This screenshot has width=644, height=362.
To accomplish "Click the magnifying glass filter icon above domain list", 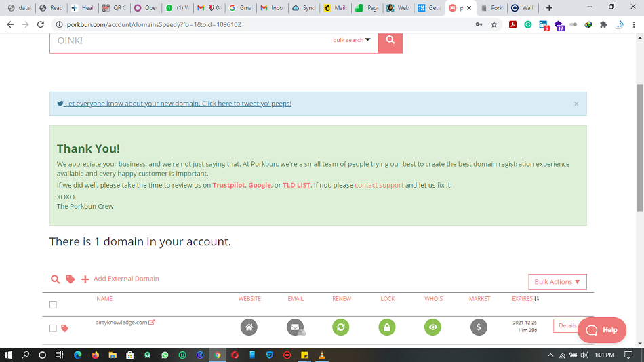I will click(56, 279).
